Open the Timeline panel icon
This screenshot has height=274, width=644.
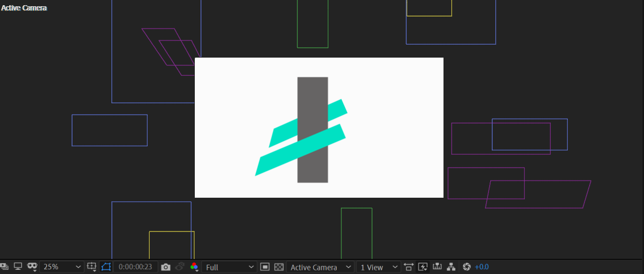tap(437, 267)
